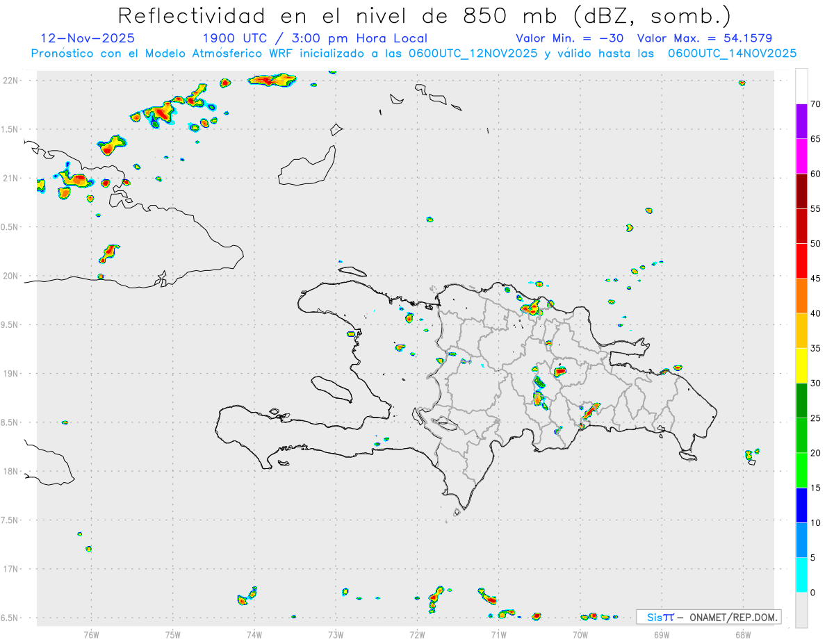Click the '65' label on the color scale
Screen dimensions: 834x644
pyautogui.click(x=815, y=139)
